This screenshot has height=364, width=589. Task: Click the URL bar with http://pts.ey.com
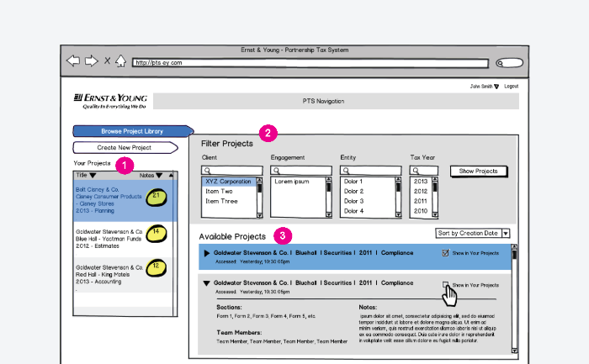[x=310, y=63]
